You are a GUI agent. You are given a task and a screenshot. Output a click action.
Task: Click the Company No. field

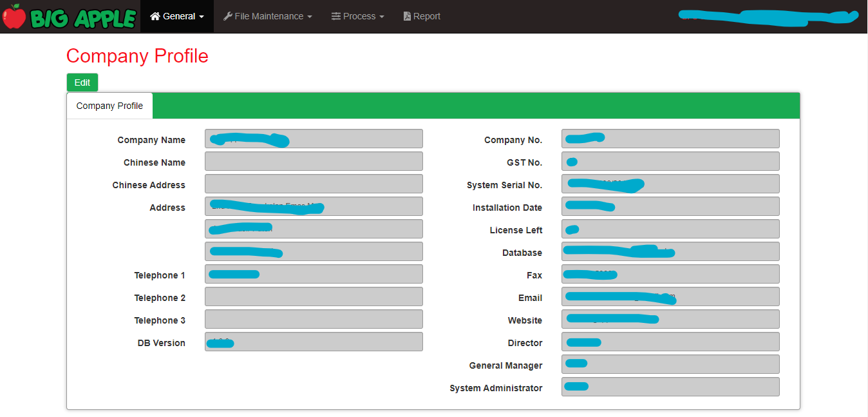coord(670,139)
